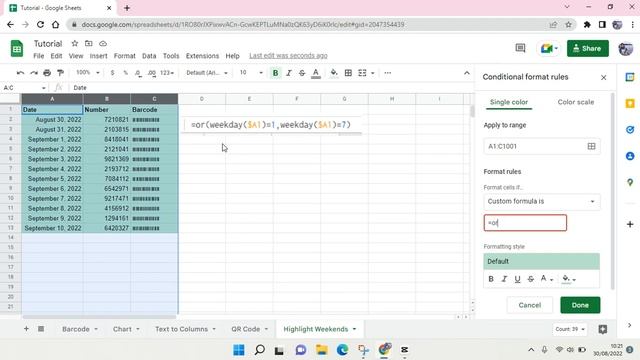The width and height of the screenshot is (640, 360).
Task: Open Windows Start button on taskbar
Action: 239,350
